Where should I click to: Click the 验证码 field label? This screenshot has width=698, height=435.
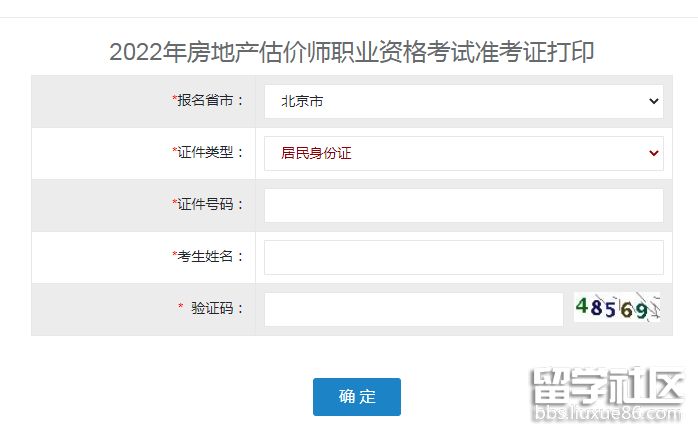pos(217,309)
